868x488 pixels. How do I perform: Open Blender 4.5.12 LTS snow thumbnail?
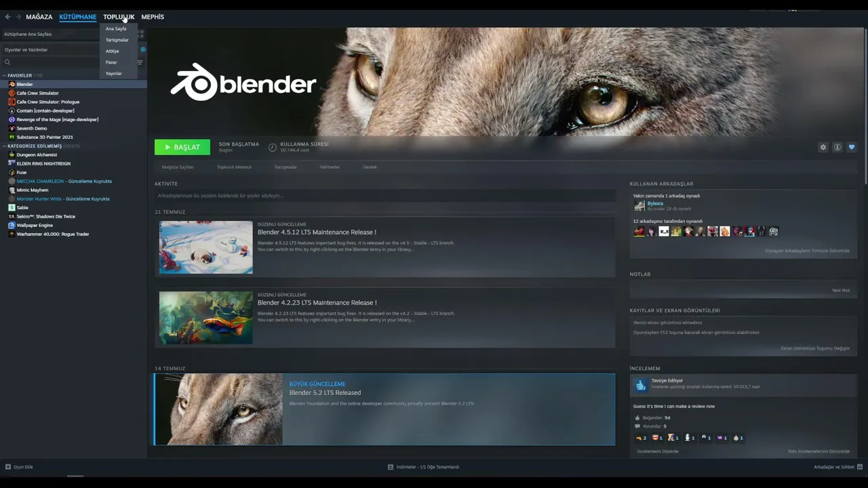tap(205, 247)
